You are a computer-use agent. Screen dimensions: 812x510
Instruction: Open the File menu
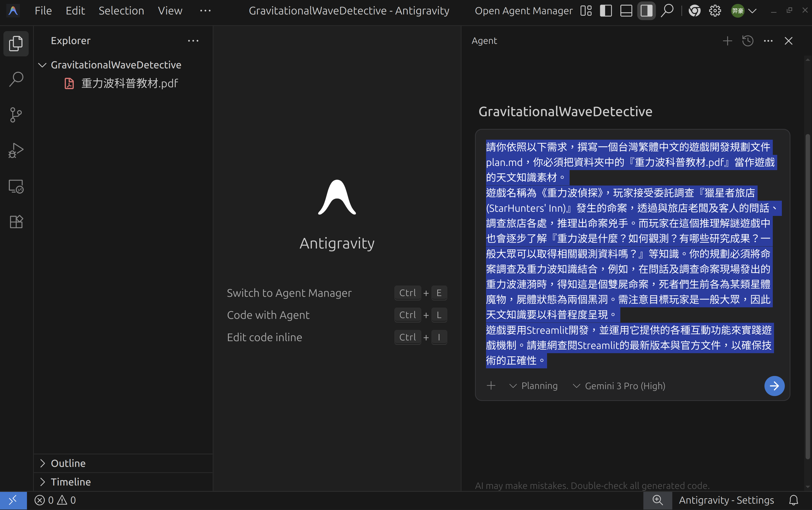point(43,11)
